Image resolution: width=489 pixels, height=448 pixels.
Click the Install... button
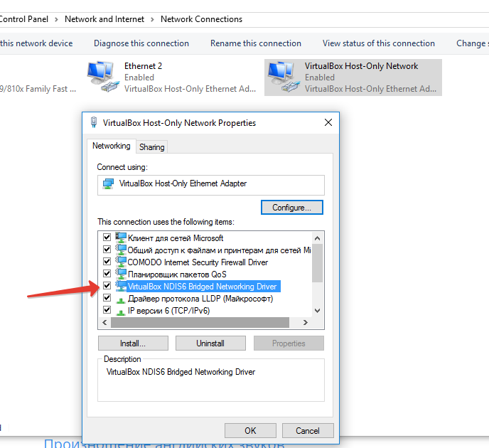(x=133, y=343)
